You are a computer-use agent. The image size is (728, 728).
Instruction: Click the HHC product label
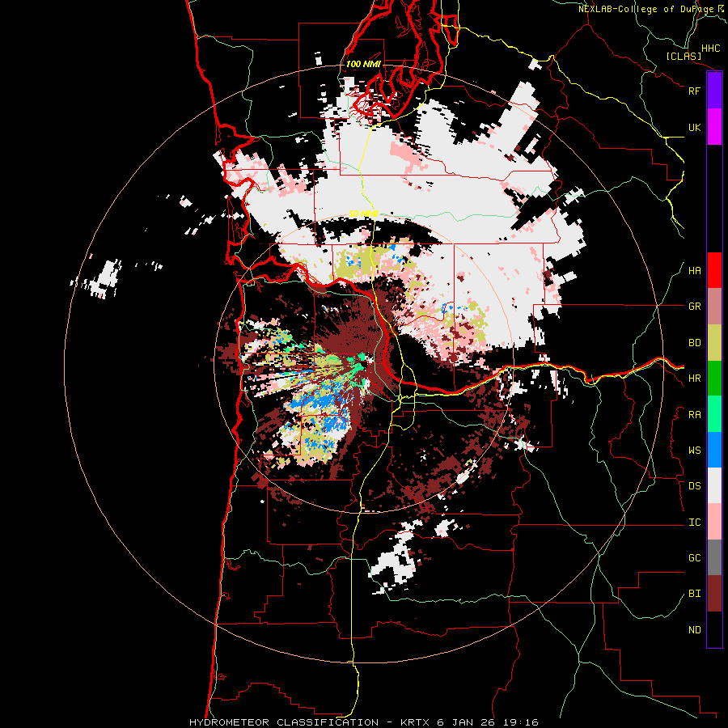click(x=711, y=49)
